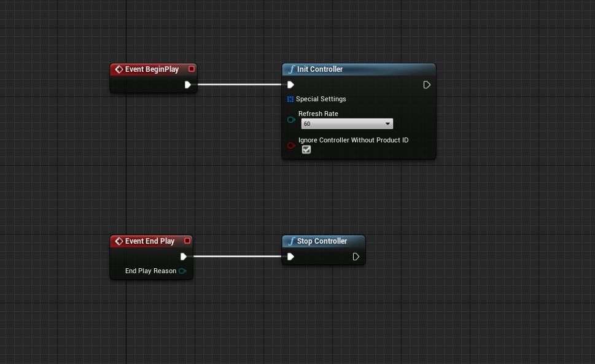Click the Refresh Rate input pin

pyautogui.click(x=291, y=120)
